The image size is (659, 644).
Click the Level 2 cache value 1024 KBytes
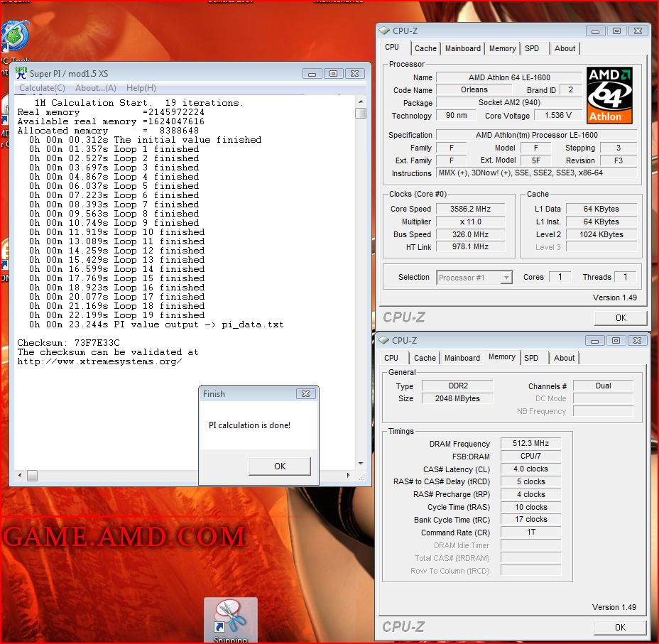[601, 234]
